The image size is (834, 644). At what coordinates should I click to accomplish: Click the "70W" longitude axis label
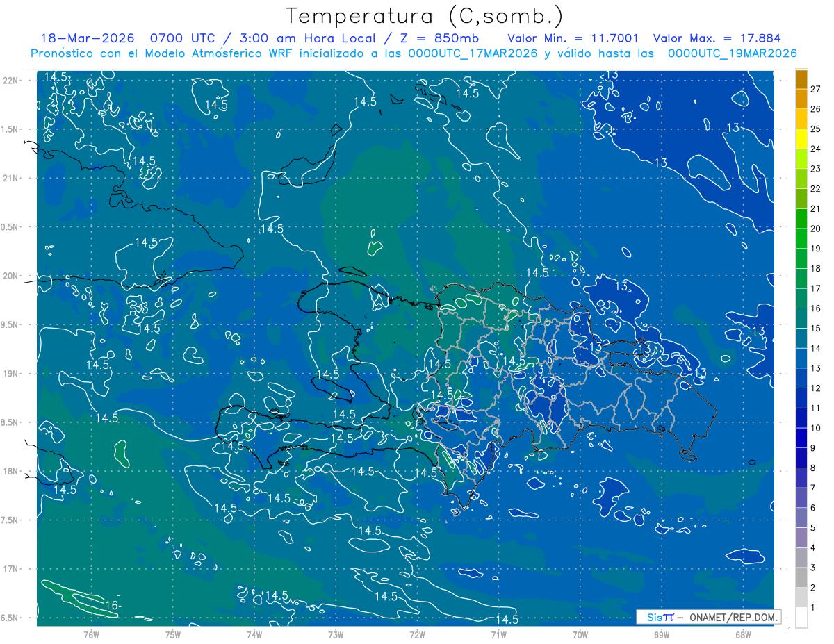[580, 635]
